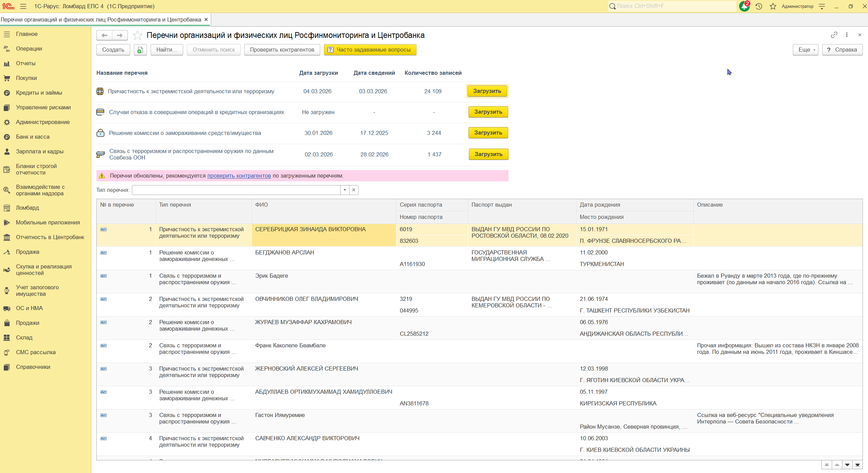Click the create-by-copy document icon
Image resolution: width=868 pixels, height=473 pixels.
coord(140,50)
